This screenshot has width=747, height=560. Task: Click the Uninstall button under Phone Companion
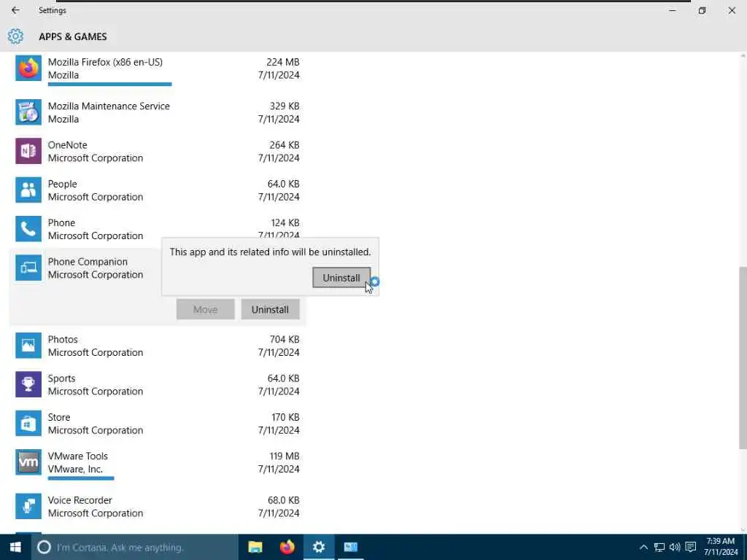tap(270, 309)
